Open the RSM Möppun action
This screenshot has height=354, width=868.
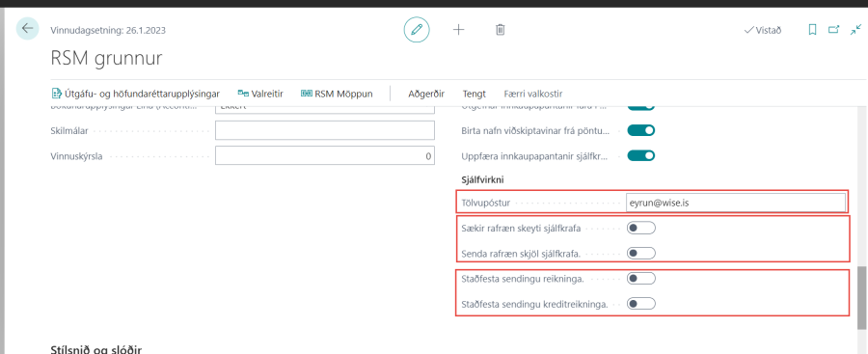click(x=337, y=94)
